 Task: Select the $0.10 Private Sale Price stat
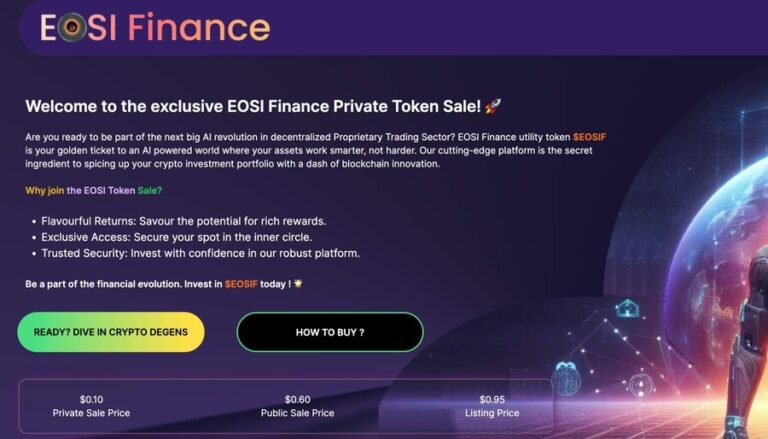(x=91, y=406)
